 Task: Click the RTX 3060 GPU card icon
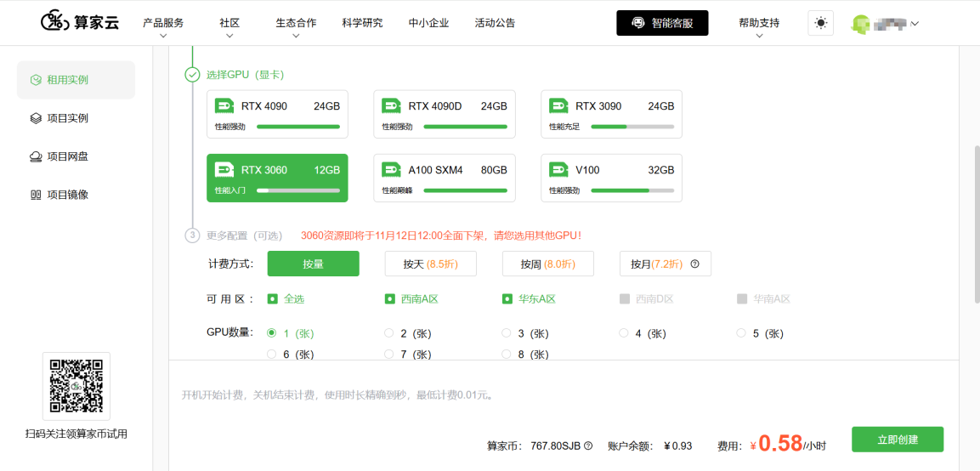coord(224,169)
